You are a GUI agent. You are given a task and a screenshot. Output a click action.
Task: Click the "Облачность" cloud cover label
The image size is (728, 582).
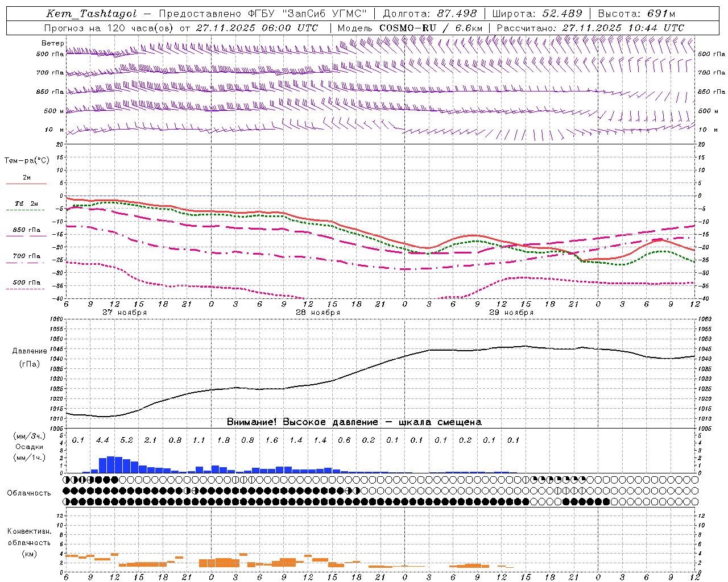click(29, 493)
